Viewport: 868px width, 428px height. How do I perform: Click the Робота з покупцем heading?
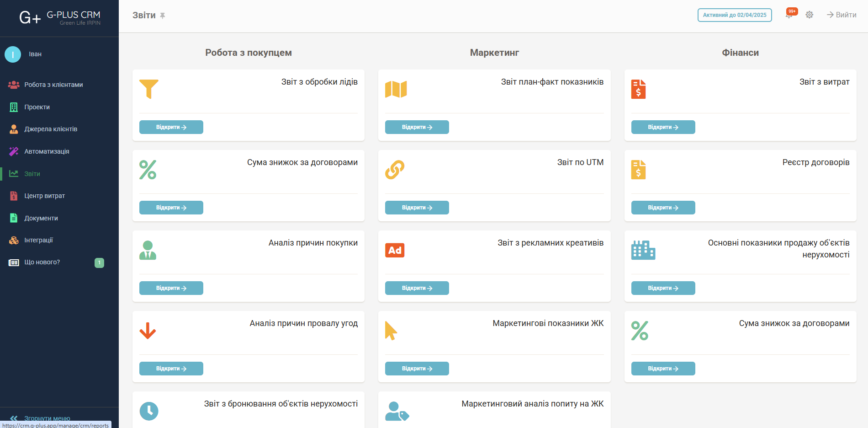pyautogui.click(x=249, y=53)
